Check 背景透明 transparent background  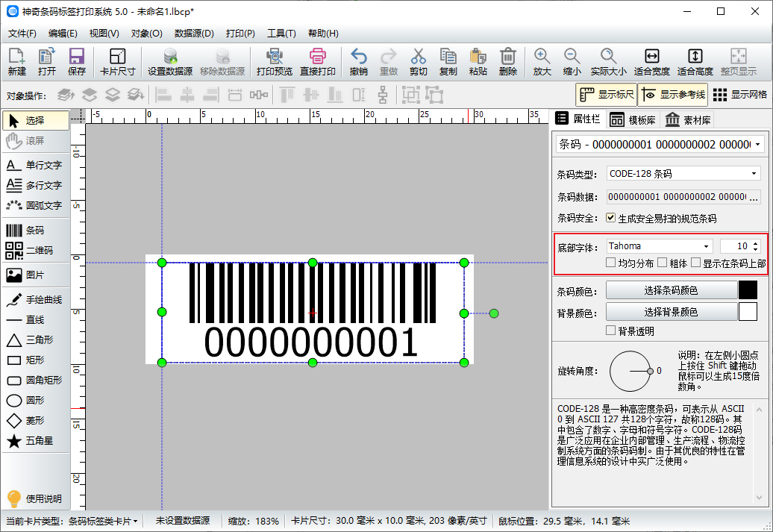pyautogui.click(x=611, y=331)
